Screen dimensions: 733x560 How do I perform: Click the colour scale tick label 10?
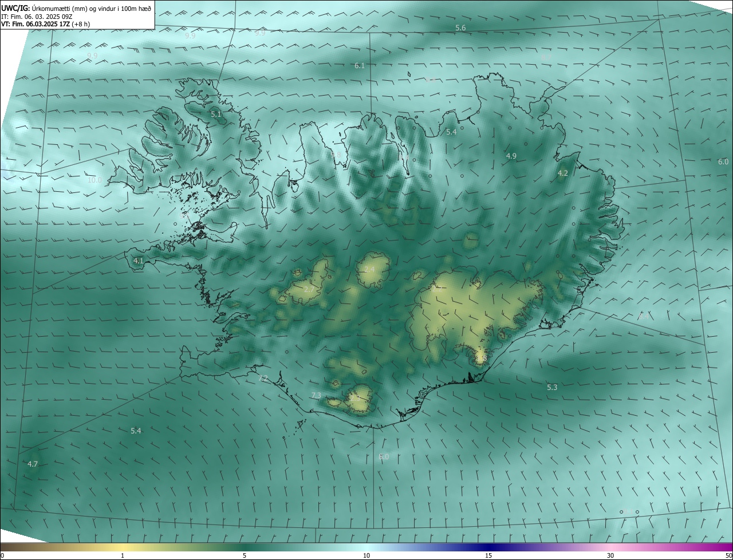366,555
